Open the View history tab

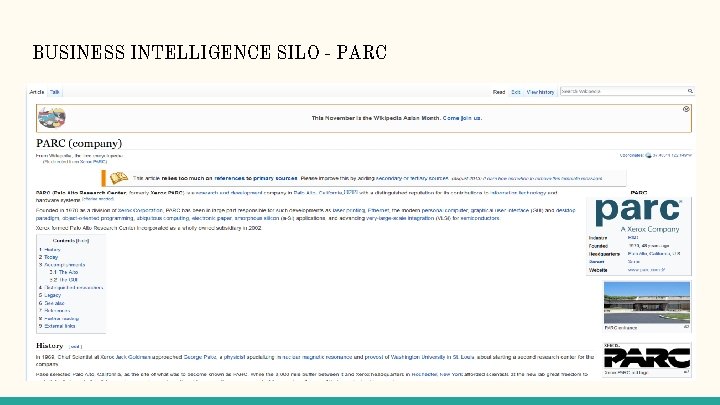pos(540,92)
